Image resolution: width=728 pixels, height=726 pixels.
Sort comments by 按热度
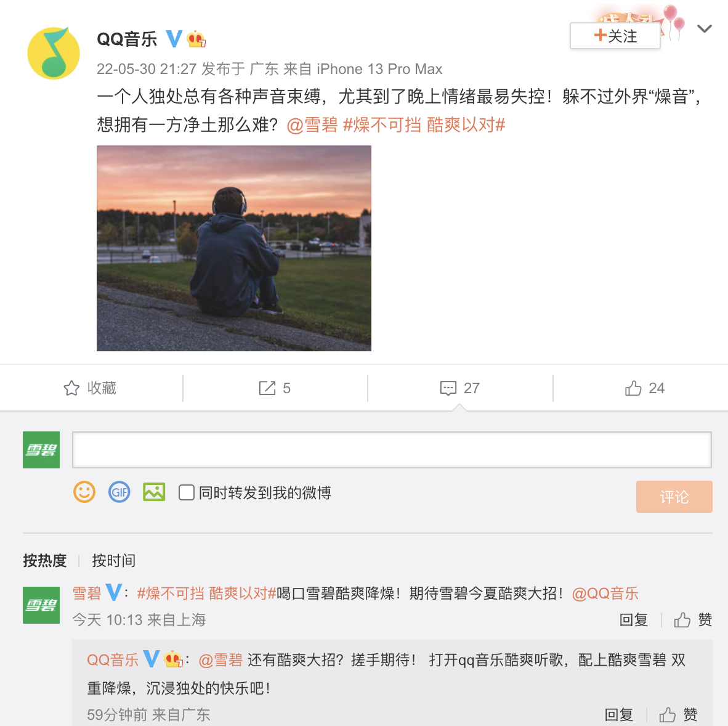click(44, 561)
